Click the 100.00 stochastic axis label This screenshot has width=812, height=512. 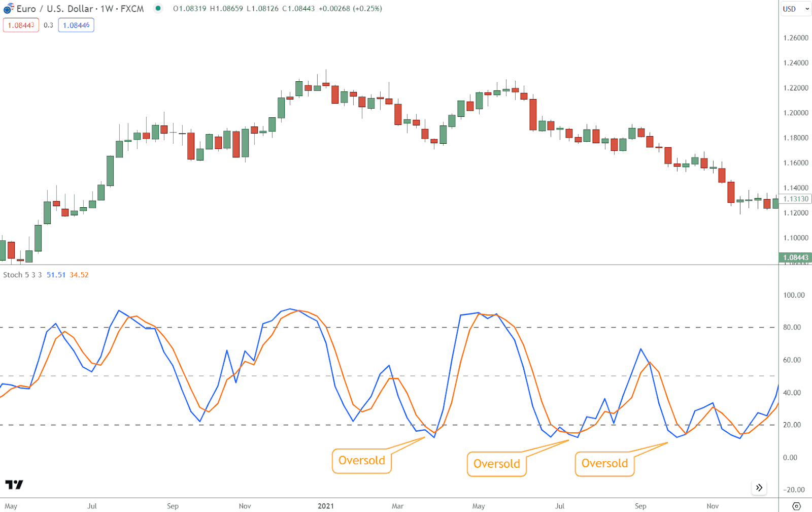pyautogui.click(x=794, y=295)
